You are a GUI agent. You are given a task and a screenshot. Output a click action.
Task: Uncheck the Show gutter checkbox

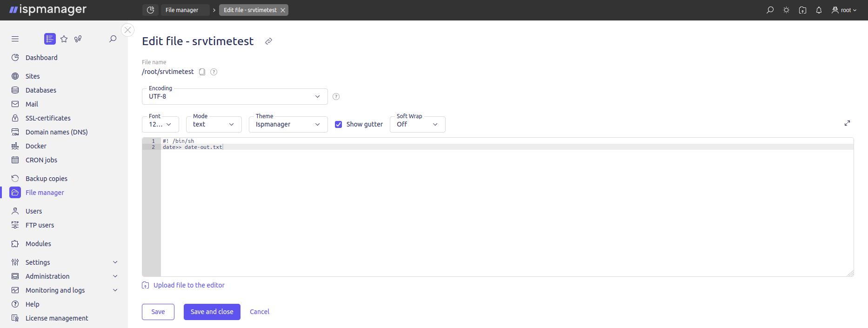coord(339,124)
